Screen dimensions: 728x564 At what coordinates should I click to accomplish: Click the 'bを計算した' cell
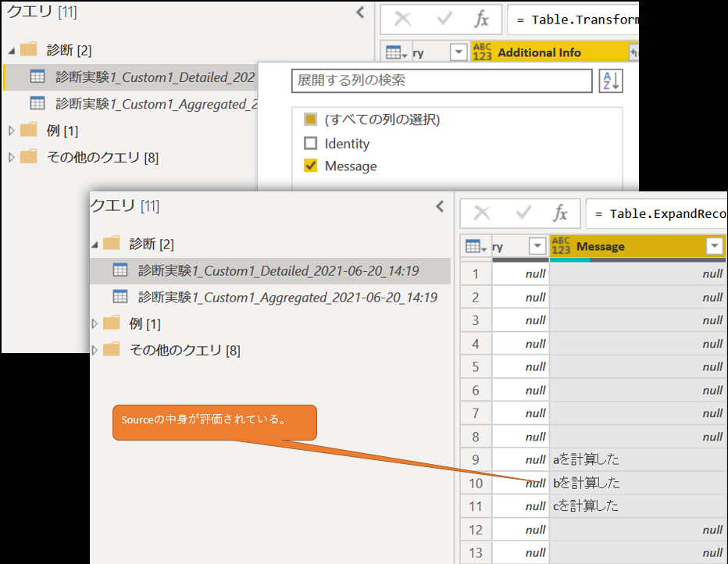[x=637, y=483]
